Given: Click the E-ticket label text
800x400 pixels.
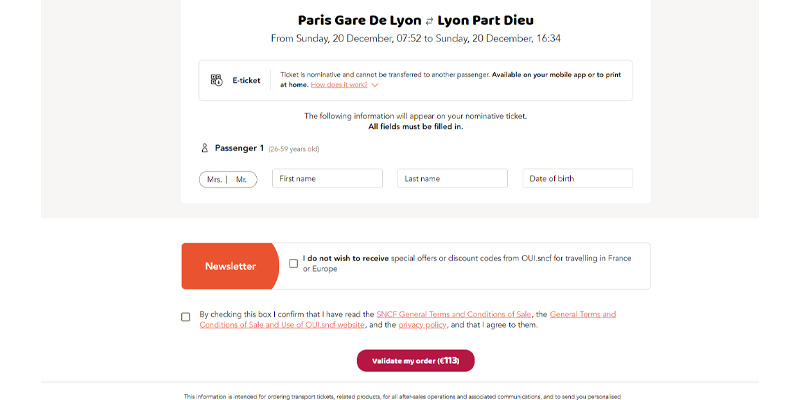Looking at the screenshot, I should 246,81.
